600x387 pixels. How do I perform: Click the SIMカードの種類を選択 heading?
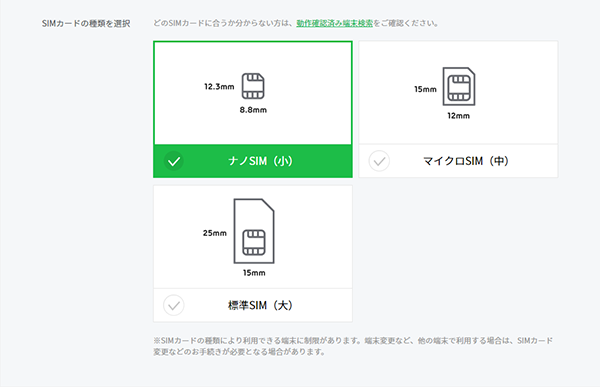[86, 23]
